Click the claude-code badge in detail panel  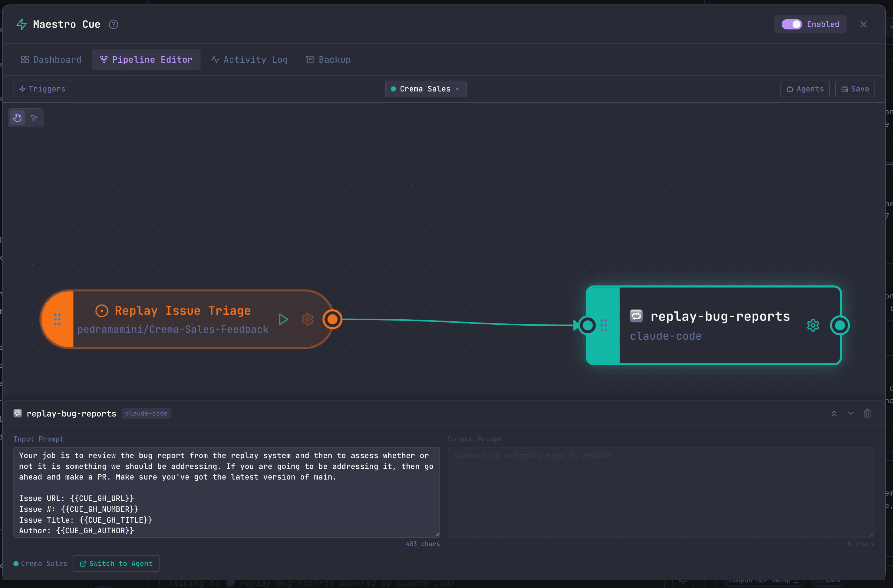click(146, 414)
